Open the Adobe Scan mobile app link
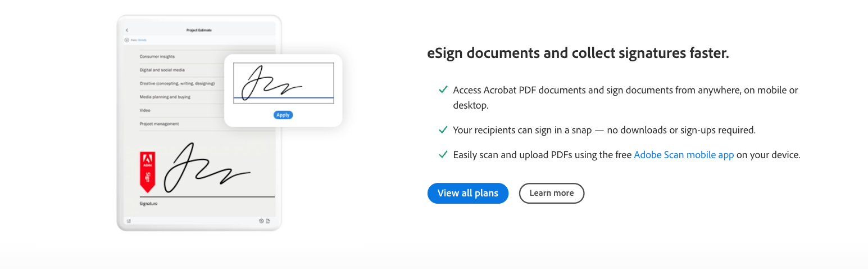 (x=684, y=155)
